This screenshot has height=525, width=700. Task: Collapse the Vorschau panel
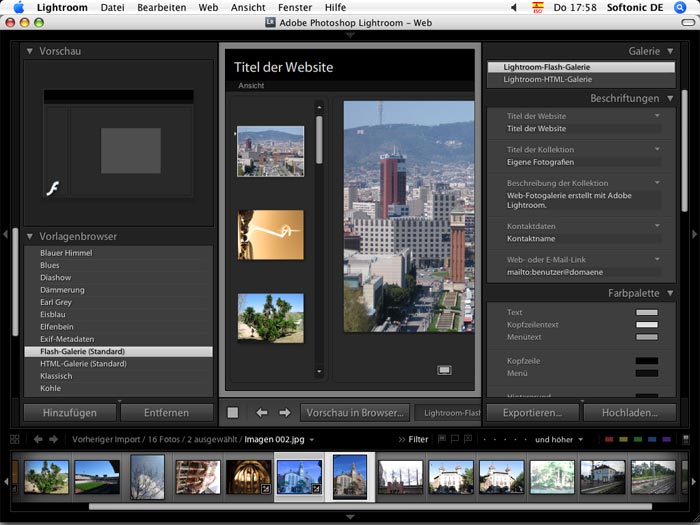(x=30, y=51)
